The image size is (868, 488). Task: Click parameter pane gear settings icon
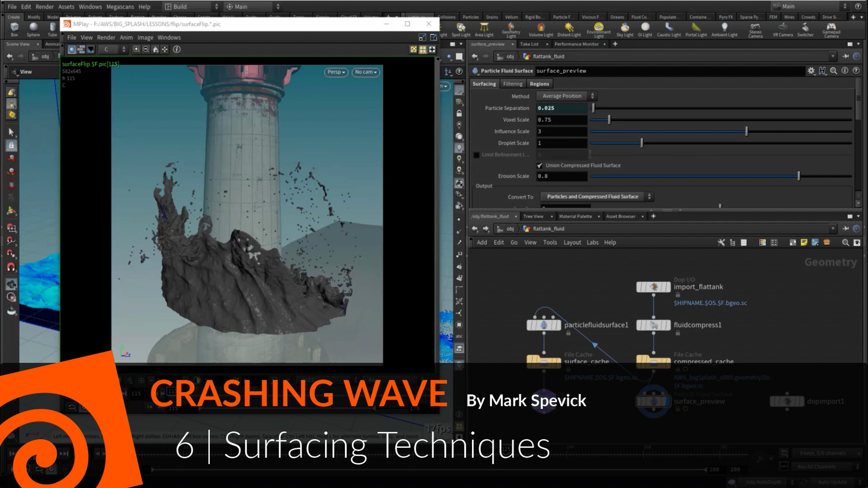pyautogui.click(x=811, y=71)
